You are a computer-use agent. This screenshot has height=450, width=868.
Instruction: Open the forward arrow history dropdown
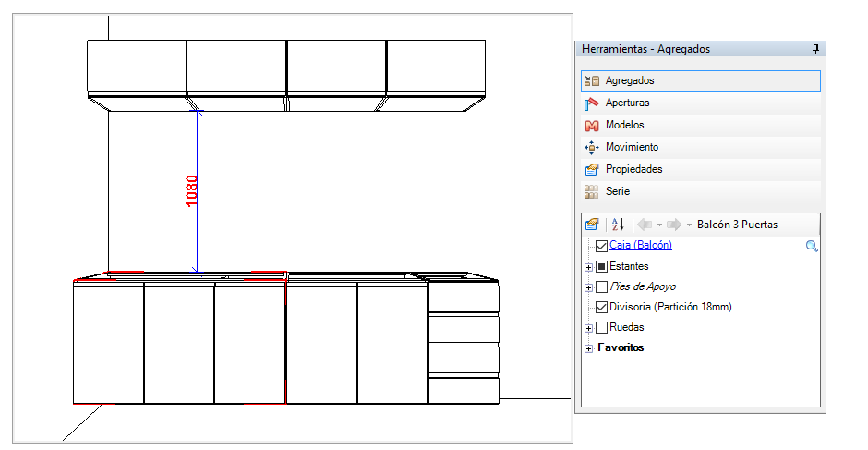[x=689, y=225]
